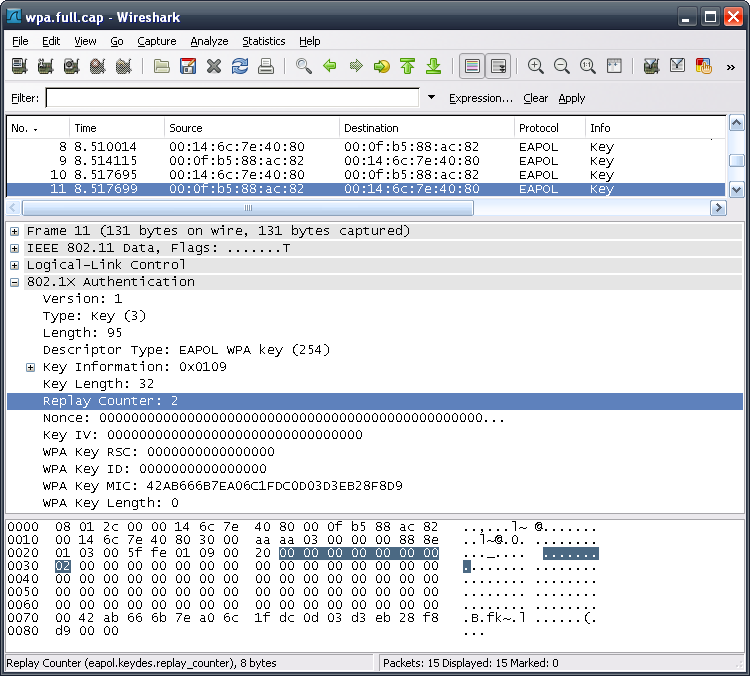Click the Expression... filter button
Viewport: 750px width, 676px height.
[480, 98]
